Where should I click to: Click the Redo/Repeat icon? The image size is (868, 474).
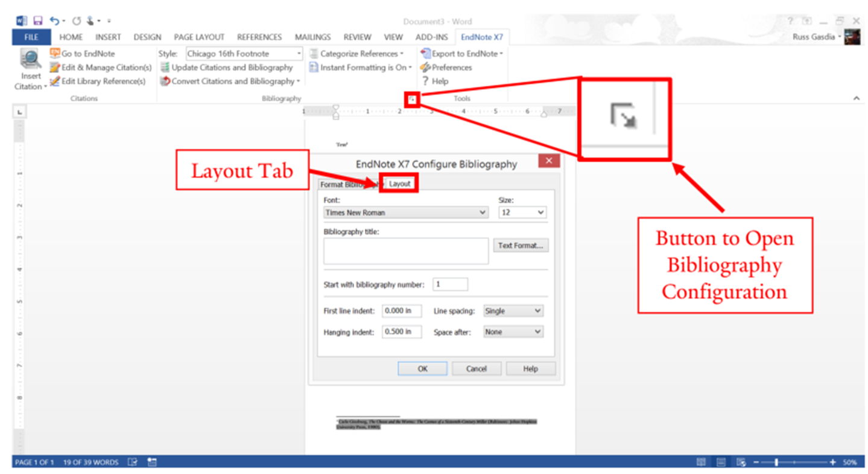point(77,21)
